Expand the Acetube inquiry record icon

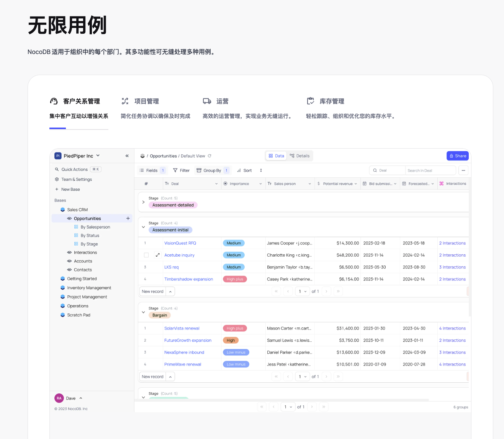[x=157, y=255]
